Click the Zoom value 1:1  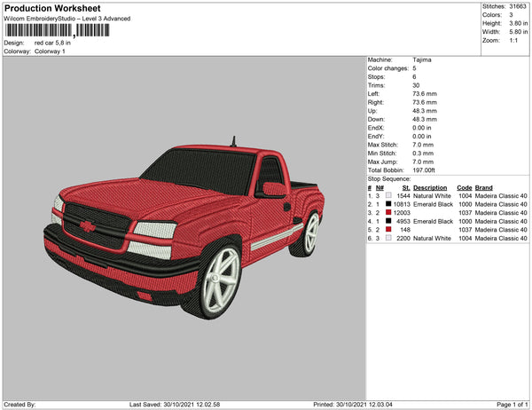point(513,41)
